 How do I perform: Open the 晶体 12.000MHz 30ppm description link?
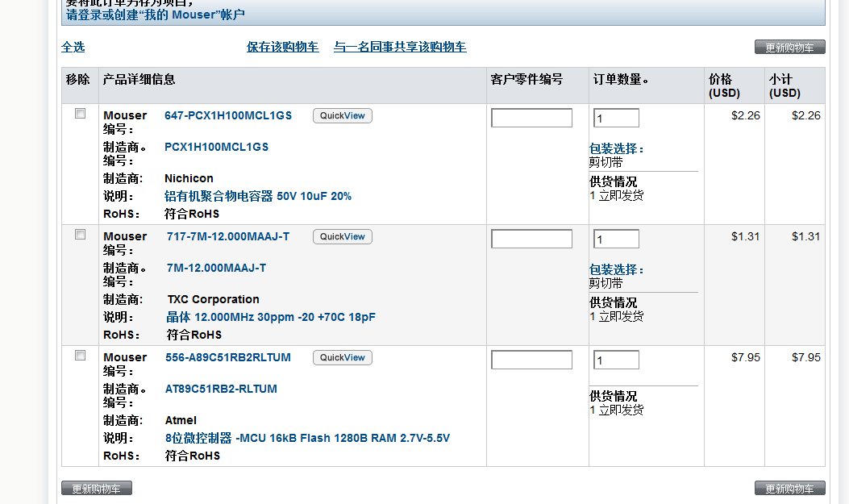point(271,317)
